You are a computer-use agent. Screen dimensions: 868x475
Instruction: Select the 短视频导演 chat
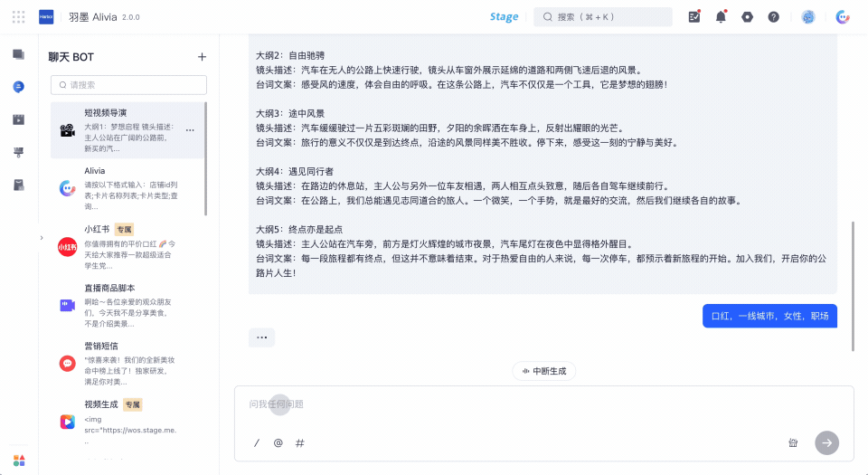click(x=127, y=130)
